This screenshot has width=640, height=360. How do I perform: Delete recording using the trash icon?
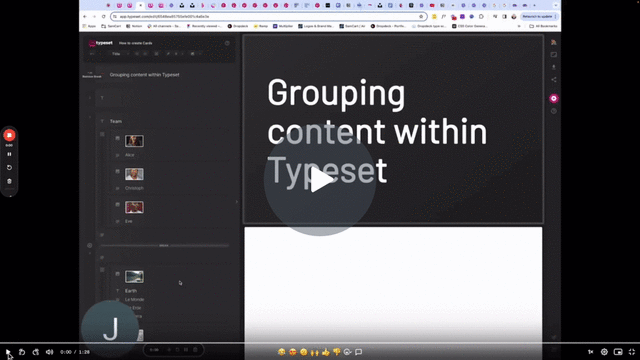[9, 181]
